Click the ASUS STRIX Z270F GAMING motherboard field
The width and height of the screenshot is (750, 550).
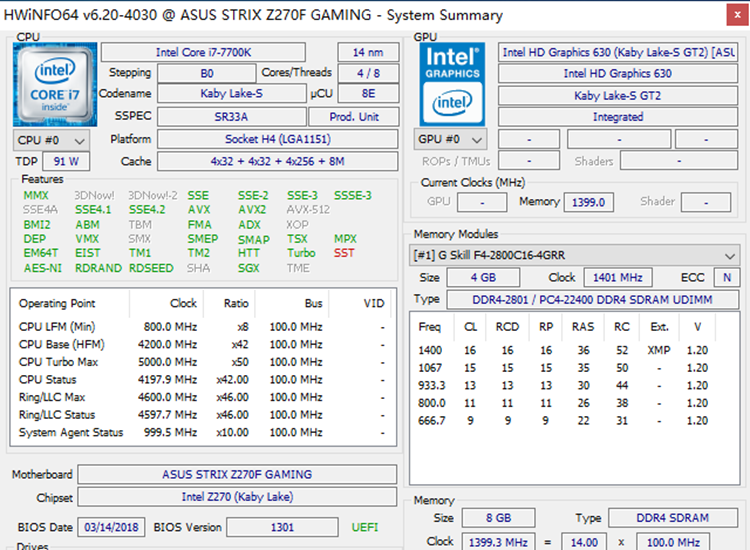click(237, 474)
